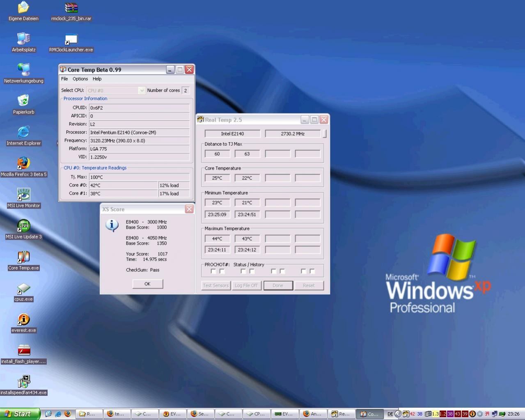525x420 pixels.
Task: Tick the second PROCHOT# status checkbox
Action: pyautogui.click(x=222, y=271)
